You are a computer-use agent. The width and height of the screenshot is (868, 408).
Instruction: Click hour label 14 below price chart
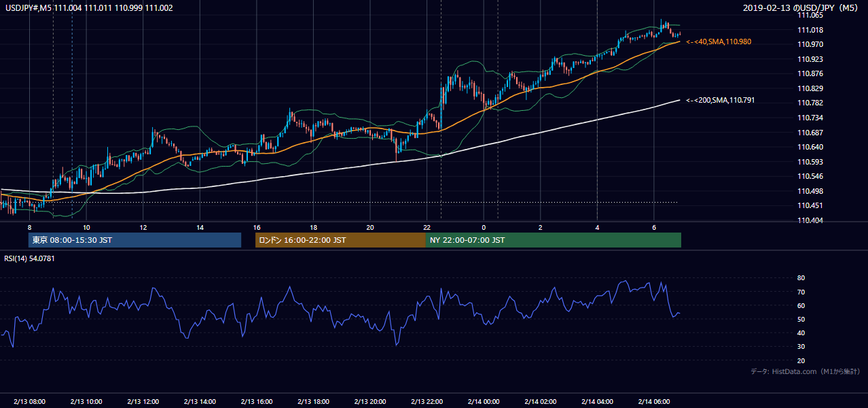pos(200,227)
